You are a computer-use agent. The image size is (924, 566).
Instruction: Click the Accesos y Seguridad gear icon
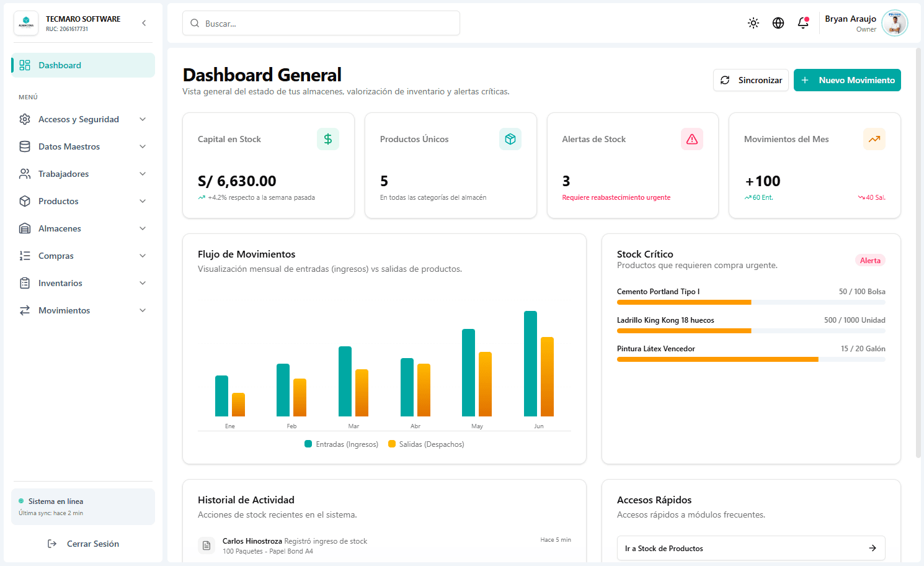[25, 119]
